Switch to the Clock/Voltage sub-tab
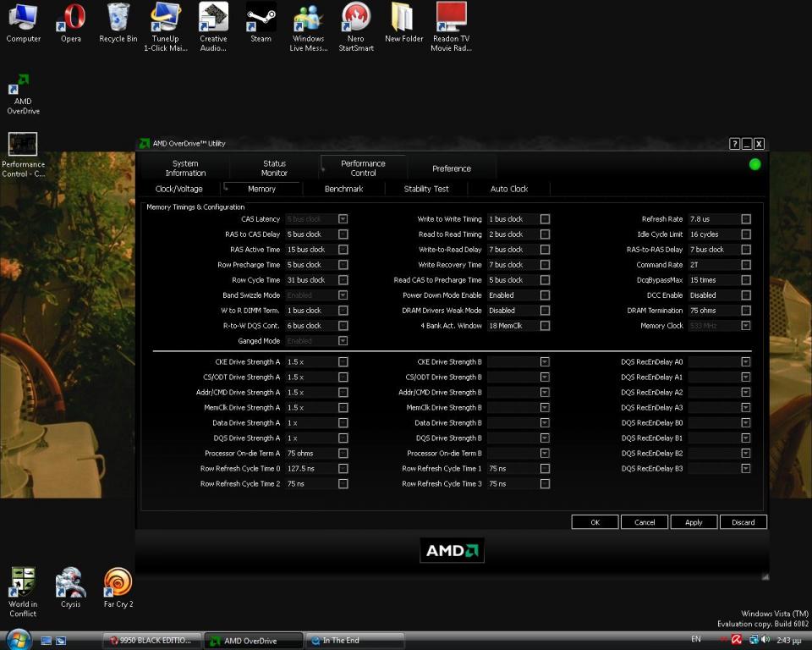 pos(179,189)
